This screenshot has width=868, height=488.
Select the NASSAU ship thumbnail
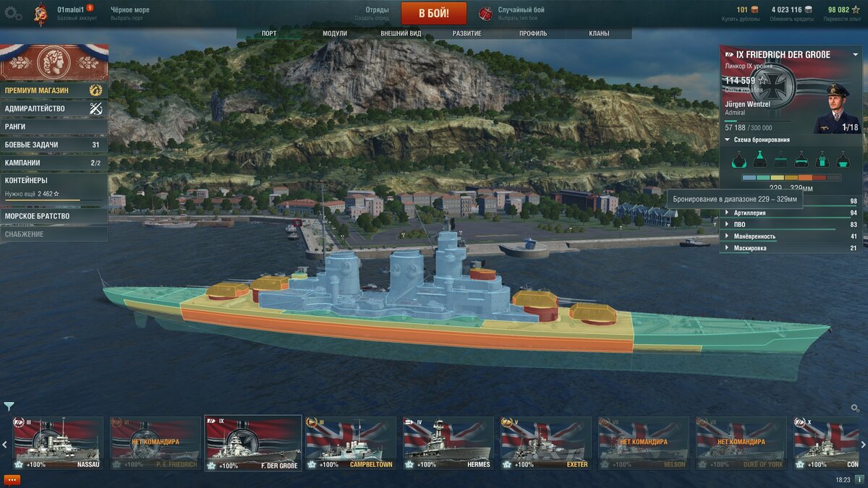pos(59,443)
